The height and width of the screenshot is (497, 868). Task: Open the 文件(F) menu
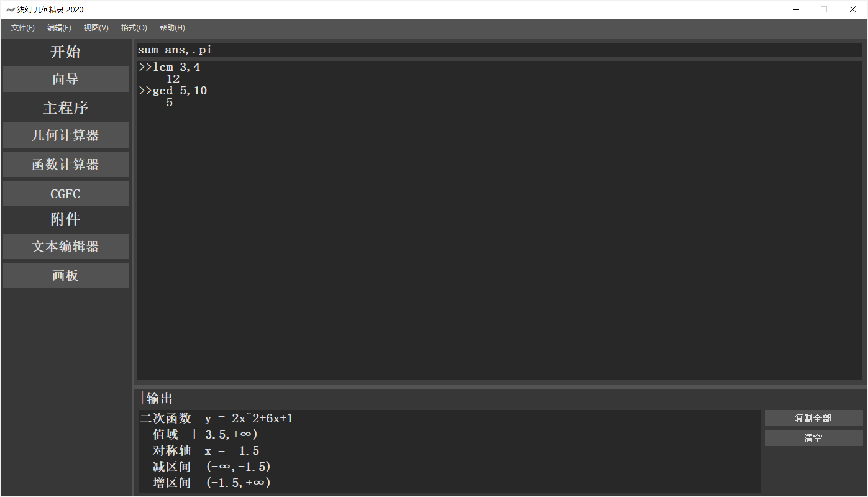pyautogui.click(x=23, y=28)
